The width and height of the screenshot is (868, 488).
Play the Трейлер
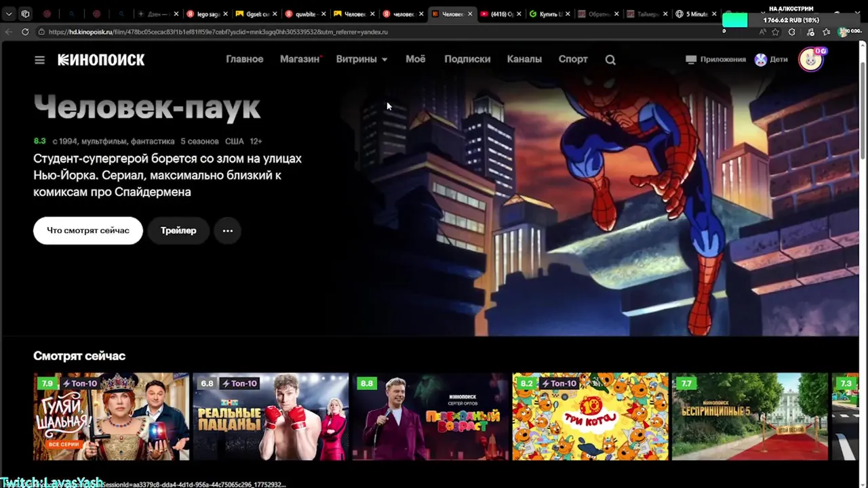click(178, 230)
